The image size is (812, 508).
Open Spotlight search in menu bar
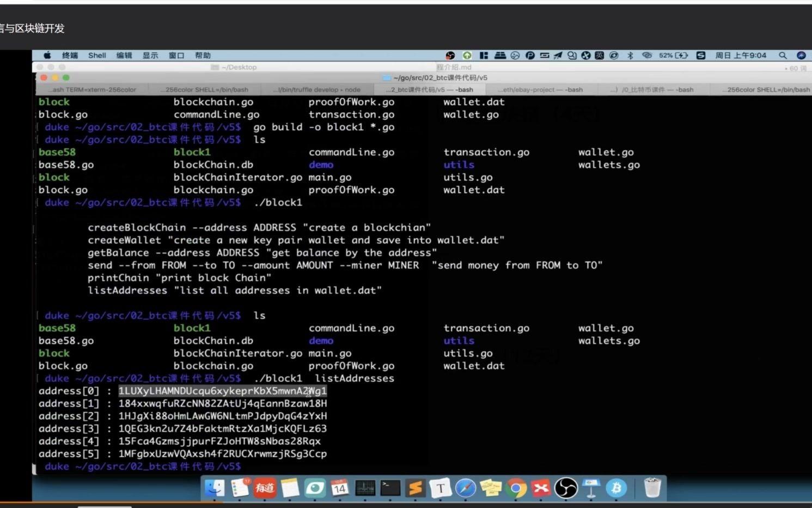click(x=783, y=55)
